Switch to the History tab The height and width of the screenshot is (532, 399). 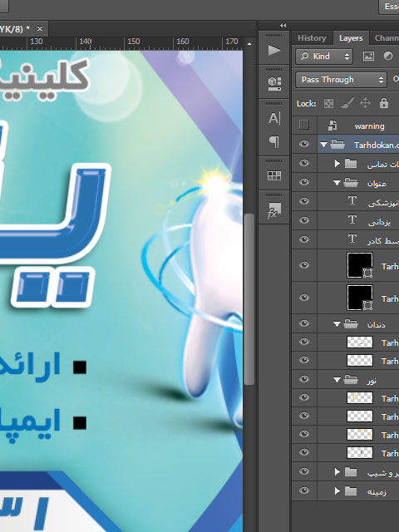[x=312, y=38]
